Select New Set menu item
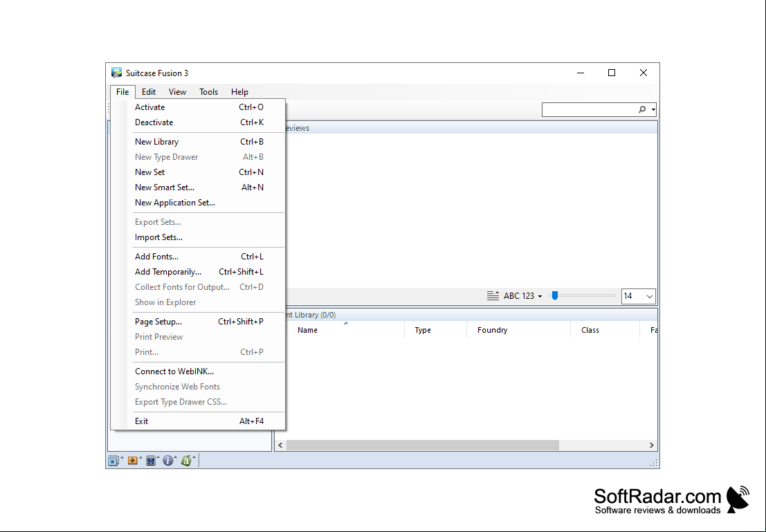Screen dimensions: 766x532 (199, 172)
